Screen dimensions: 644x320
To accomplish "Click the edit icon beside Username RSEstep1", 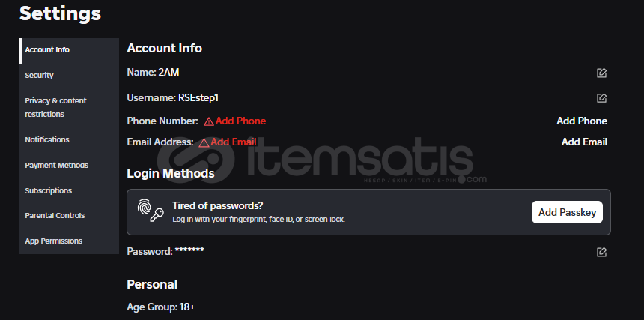I will (x=601, y=98).
